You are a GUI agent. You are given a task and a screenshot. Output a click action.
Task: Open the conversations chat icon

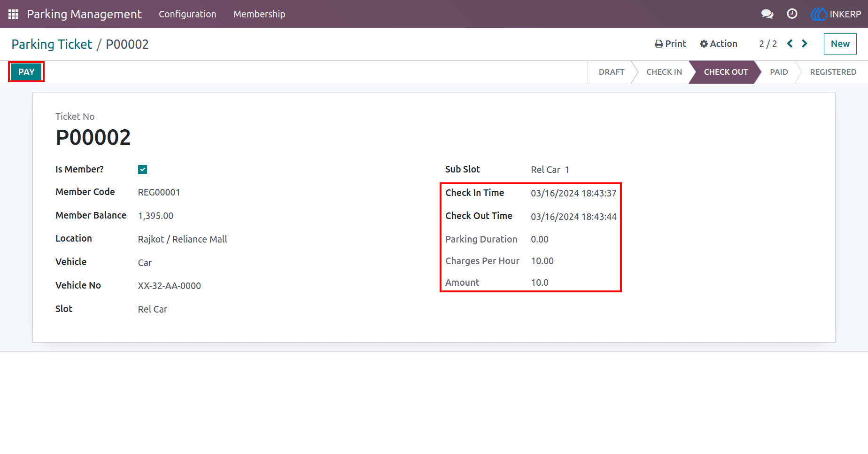[x=767, y=14]
